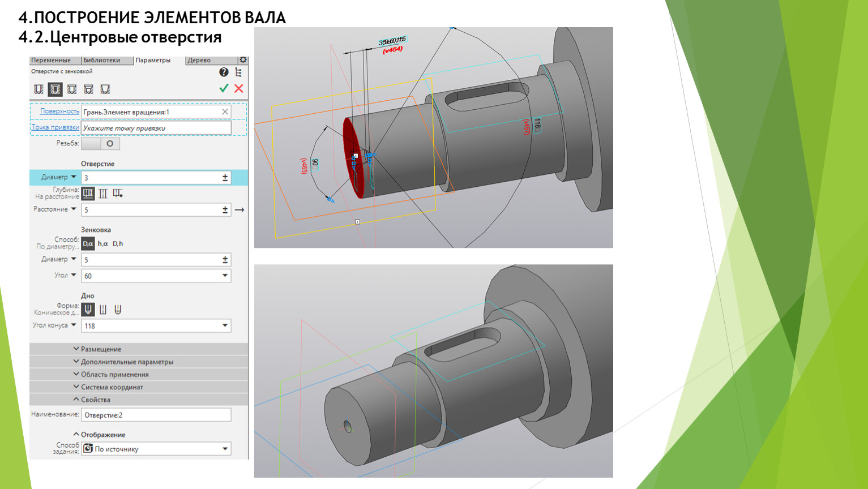The width and height of the screenshot is (868, 489).
Task: Click the Точка привязки link
Action: (55, 127)
